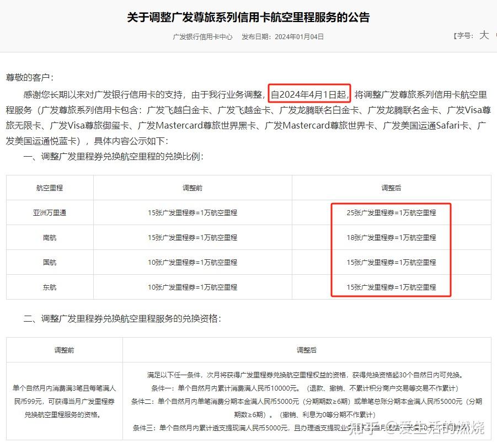Click the publish date "发布日期：2024年01月04日"
The height and width of the screenshot is (448, 497).
pos(283,37)
